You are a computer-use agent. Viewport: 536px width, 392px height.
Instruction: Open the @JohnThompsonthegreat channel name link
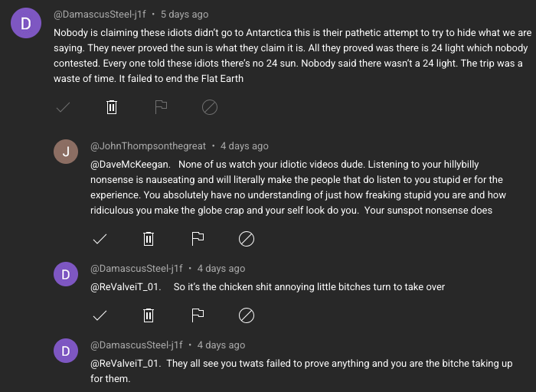[149, 146]
